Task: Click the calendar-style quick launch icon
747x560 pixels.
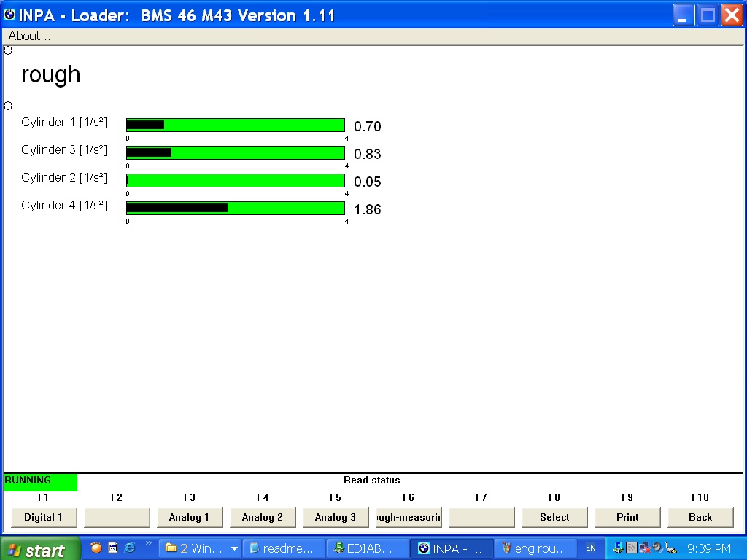Action: pos(113,548)
